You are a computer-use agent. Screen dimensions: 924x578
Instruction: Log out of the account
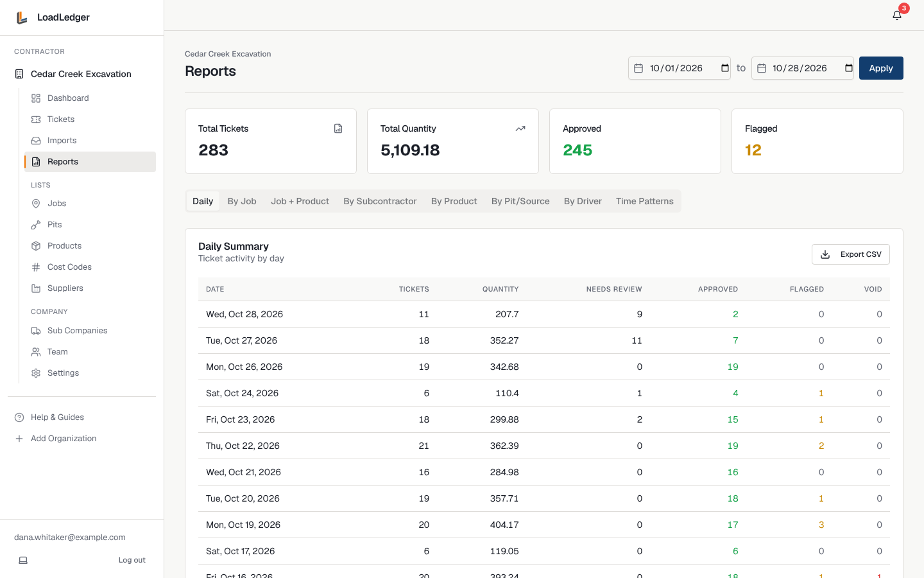(x=132, y=560)
